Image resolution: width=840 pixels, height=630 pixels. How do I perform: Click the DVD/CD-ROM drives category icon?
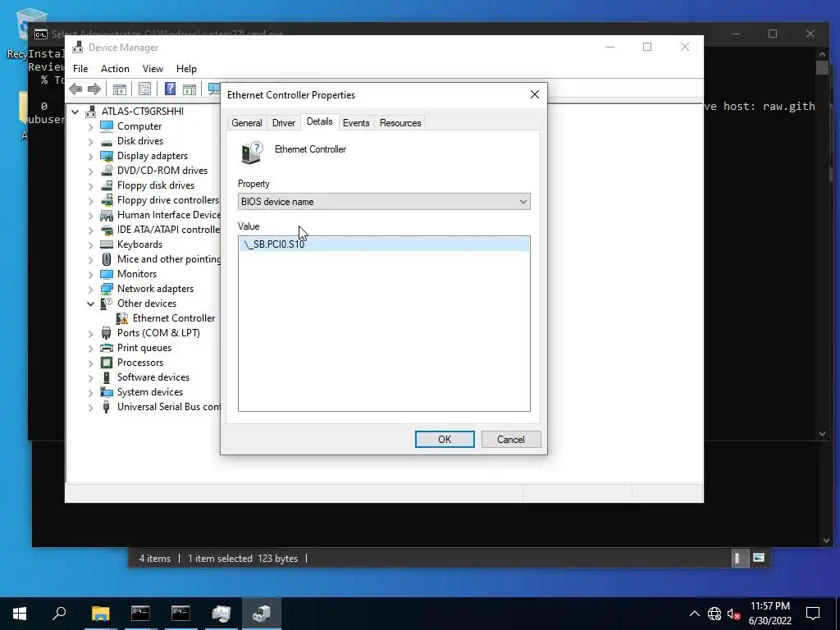[107, 171]
